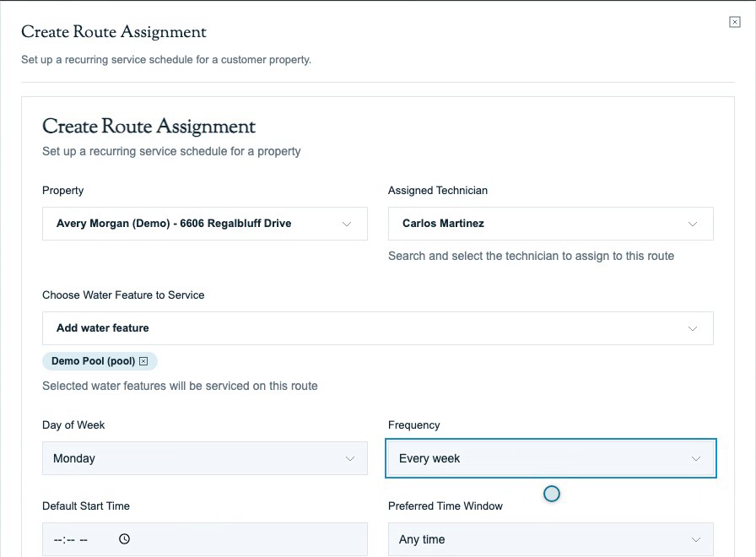Click the Default Start Time label
This screenshot has width=756, height=557.
tap(86, 506)
